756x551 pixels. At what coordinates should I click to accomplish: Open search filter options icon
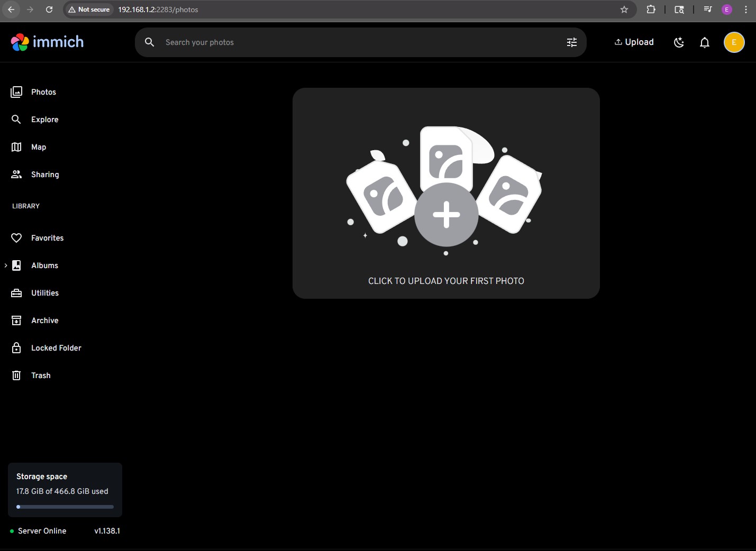572,42
